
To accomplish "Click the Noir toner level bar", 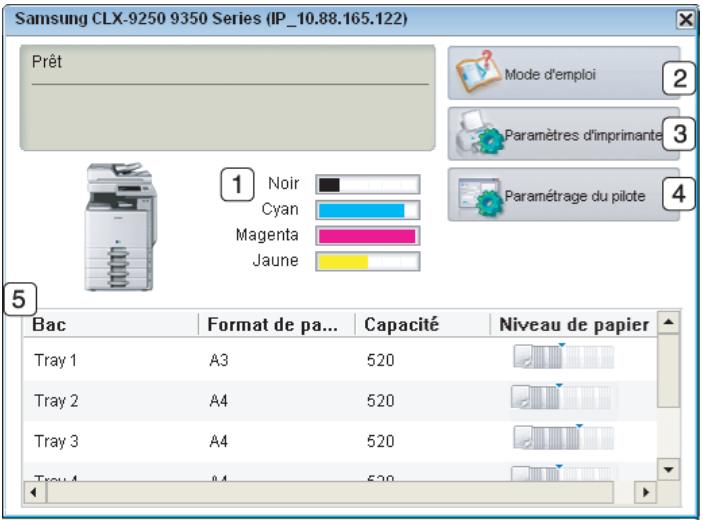I will point(368,184).
